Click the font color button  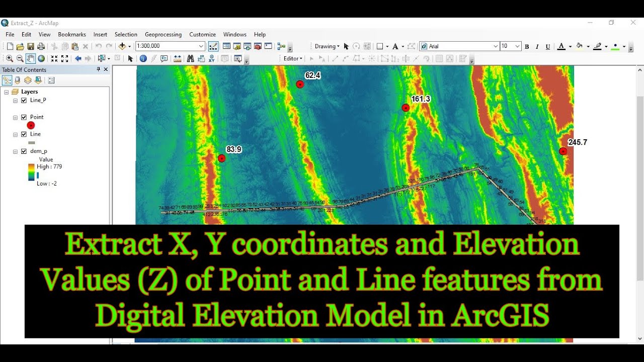click(x=561, y=47)
